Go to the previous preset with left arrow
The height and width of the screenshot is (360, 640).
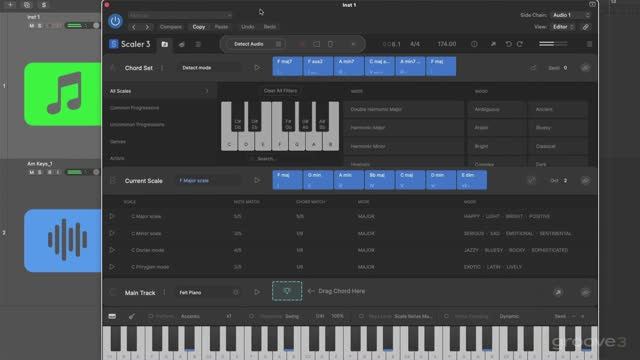134,27
